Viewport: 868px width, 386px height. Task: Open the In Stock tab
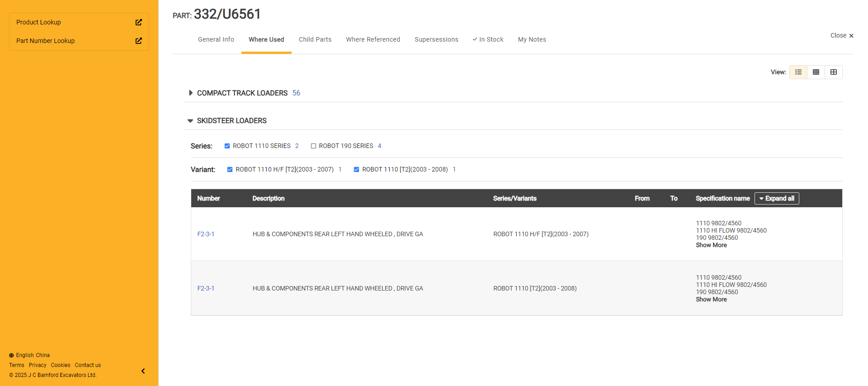(488, 39)
